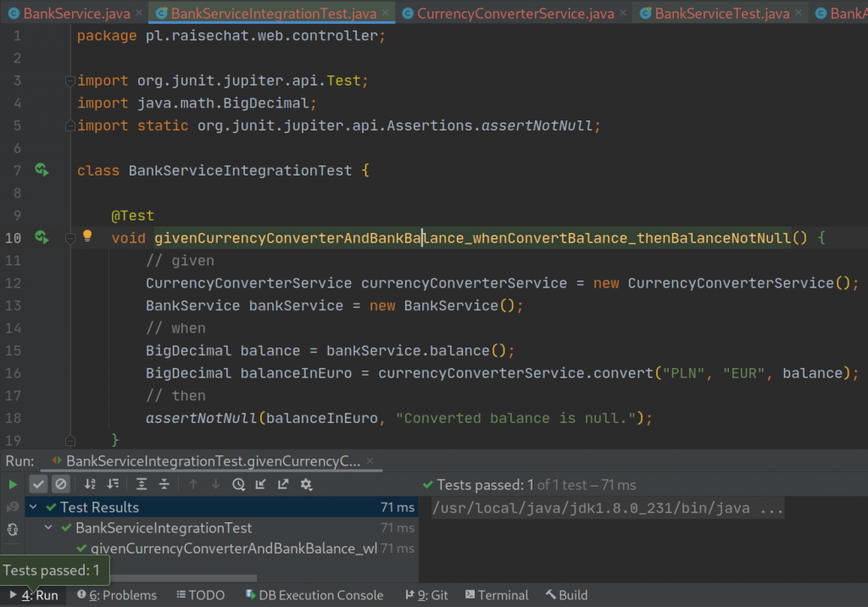This screenshot has height=607, width=868.
Task: Open test history clock icon
Action: tap(238, 484)
